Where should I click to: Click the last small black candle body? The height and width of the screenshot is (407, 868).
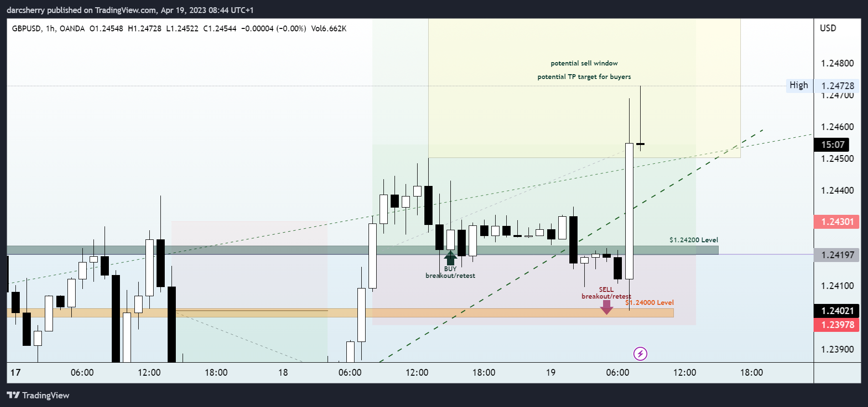(x=641, y=144)
